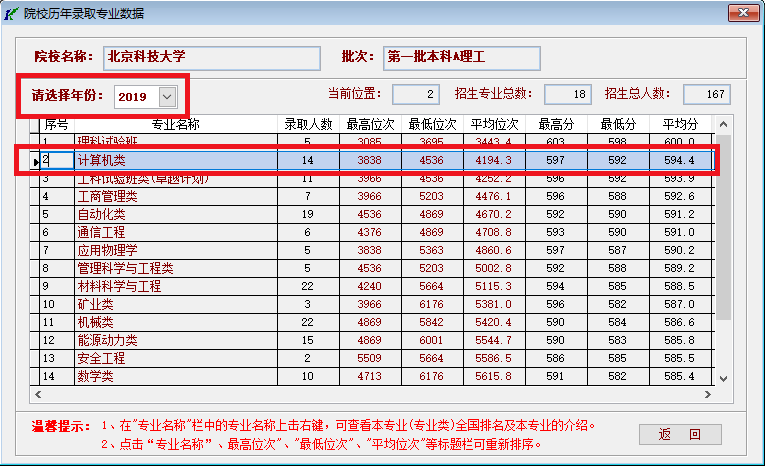Screen dimensions: 765x466
Task: Select the 工商管理类 major row
Action: (372, 197)
